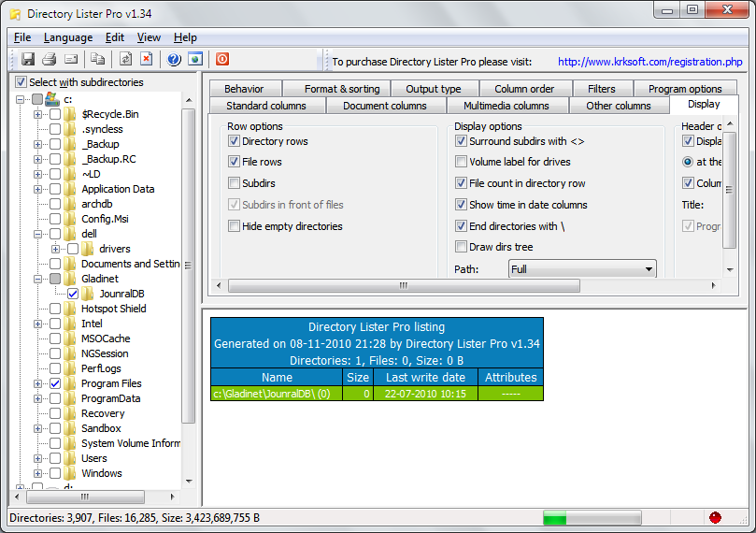Click the folder icon beside JounralDB
Viewport: 756px width, 533px height.
click(88, 294)
